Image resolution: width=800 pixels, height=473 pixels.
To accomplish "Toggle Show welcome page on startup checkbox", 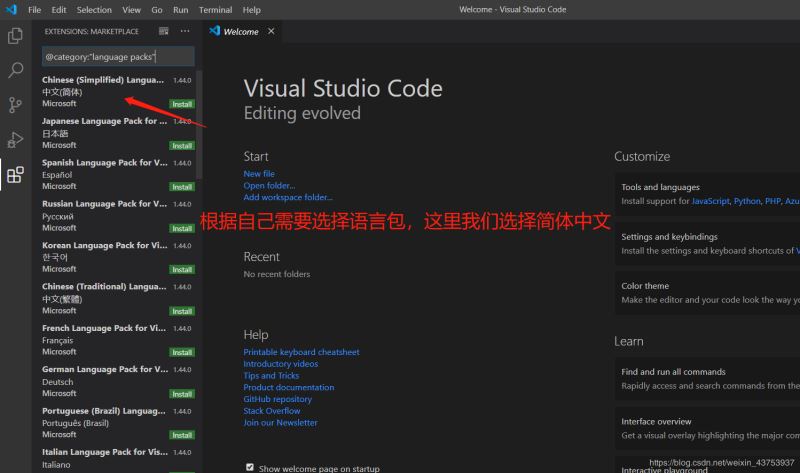I will click(x=249, y=467).
